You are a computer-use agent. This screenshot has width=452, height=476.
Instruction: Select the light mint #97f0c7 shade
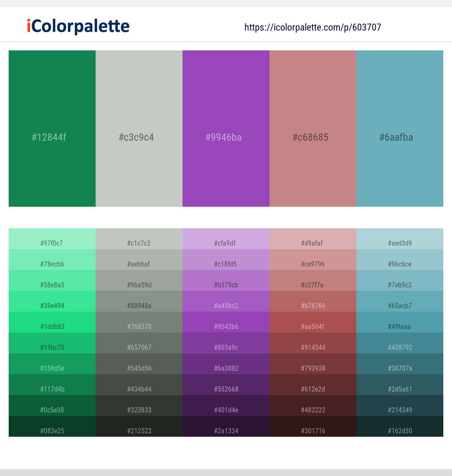pos(52,239)
